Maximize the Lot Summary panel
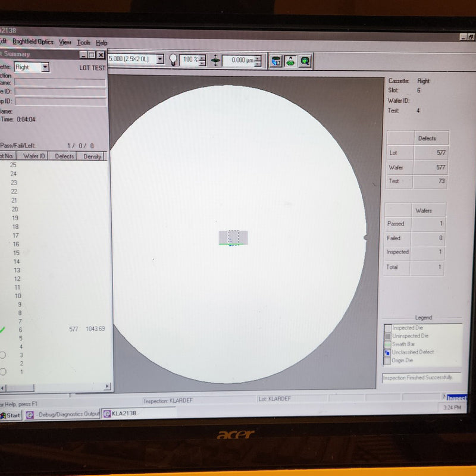 [x=92, y=55]
